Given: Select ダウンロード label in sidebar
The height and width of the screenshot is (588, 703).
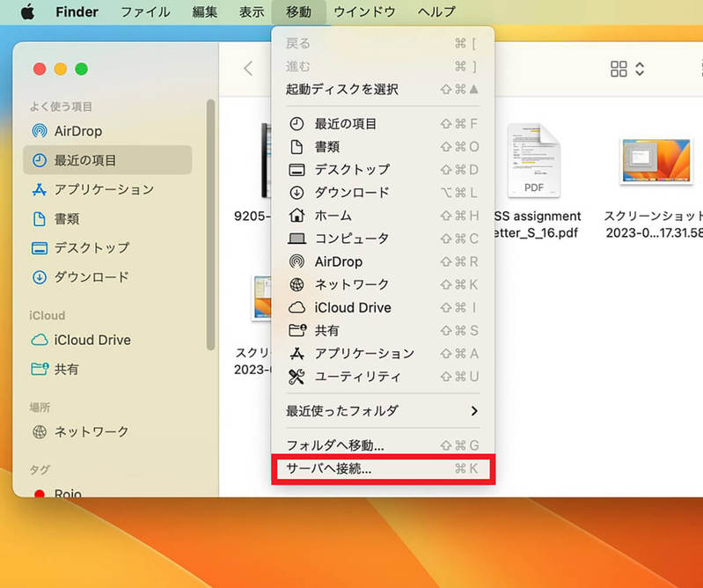Looking at the screenshot, I should point(92,277).
